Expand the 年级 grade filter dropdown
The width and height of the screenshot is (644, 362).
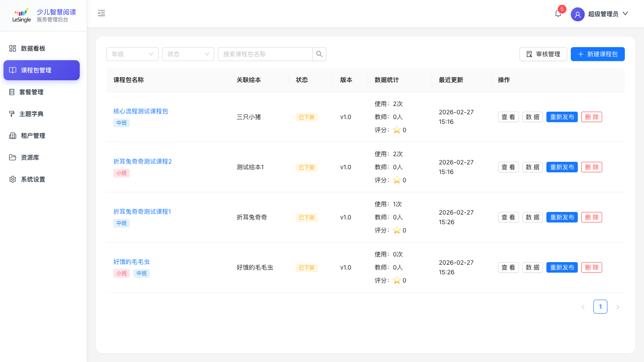tap(132, 54)
